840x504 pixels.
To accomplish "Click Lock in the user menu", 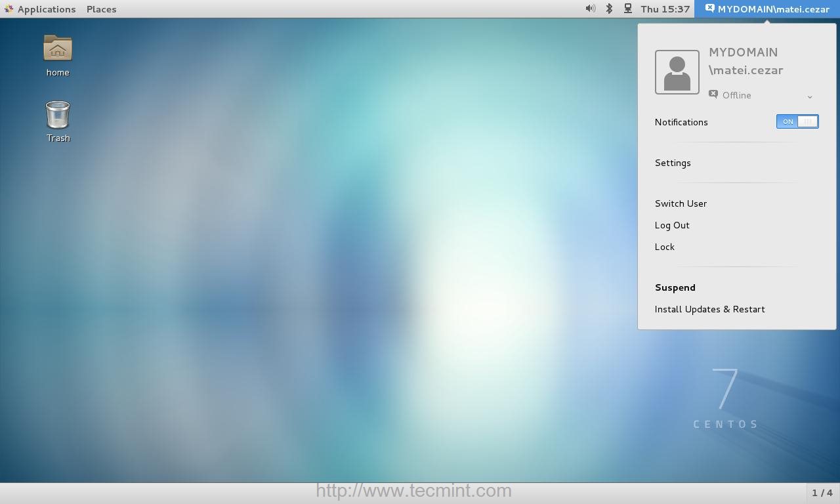I will coord(665,247).
